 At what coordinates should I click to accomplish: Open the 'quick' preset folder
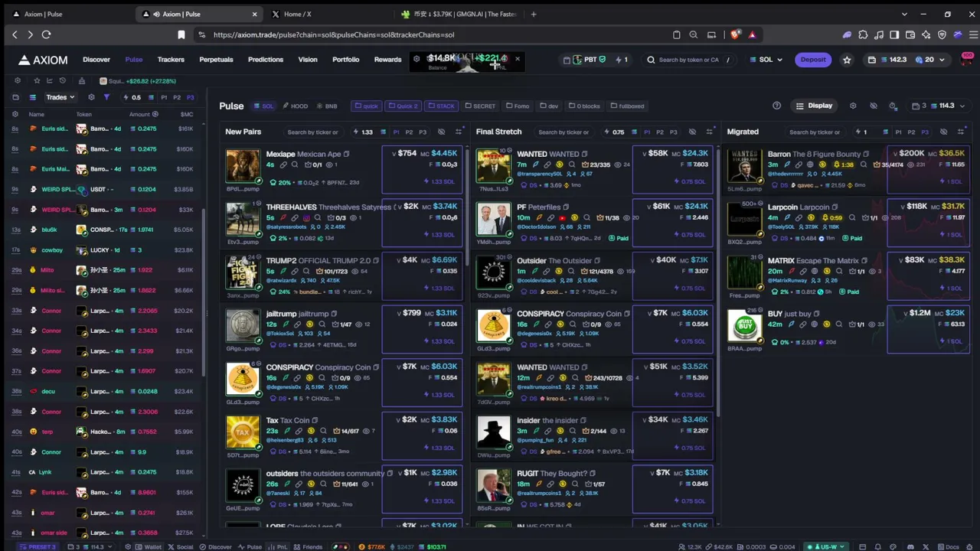(x=367, y=106)
